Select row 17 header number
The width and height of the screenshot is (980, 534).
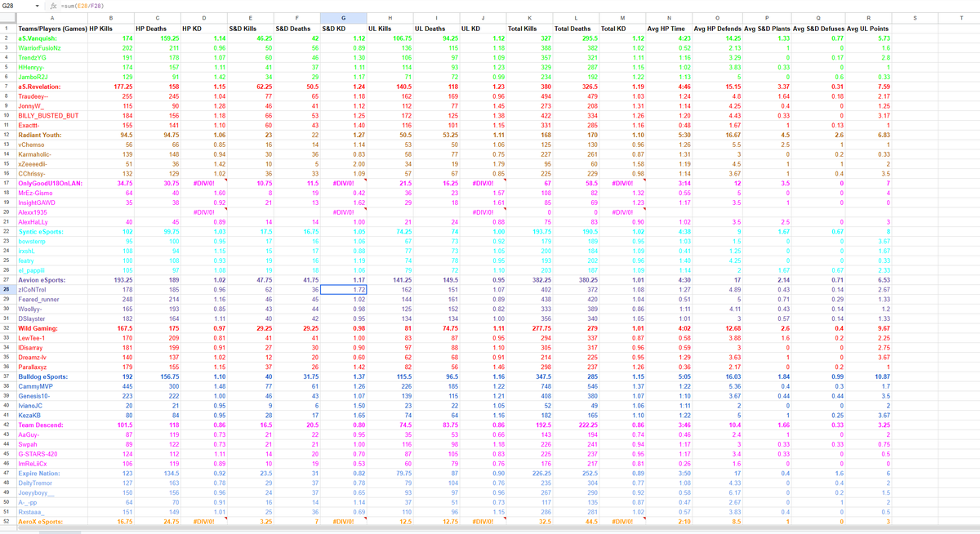pyautogui.click(x=7, y=183)
